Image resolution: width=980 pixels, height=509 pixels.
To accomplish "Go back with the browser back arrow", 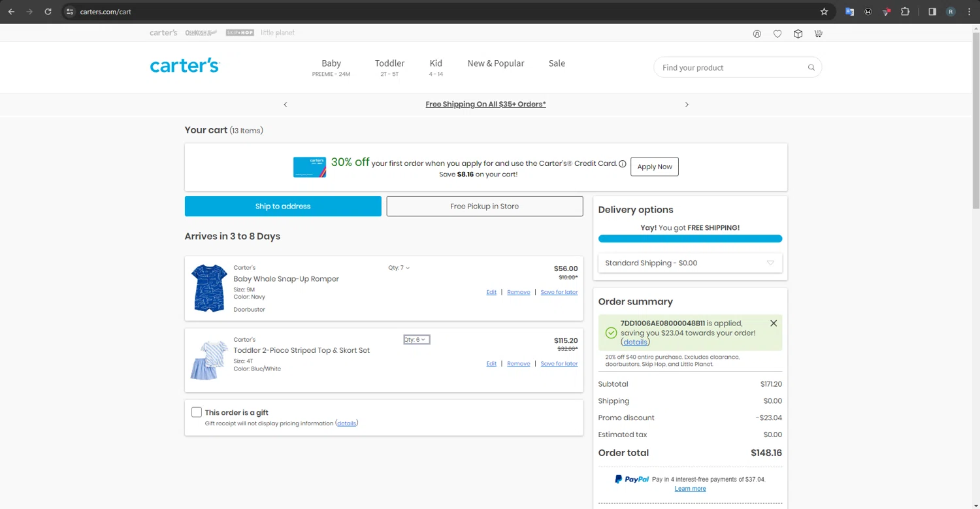I will pyautogui.click(x=11, y=12).
